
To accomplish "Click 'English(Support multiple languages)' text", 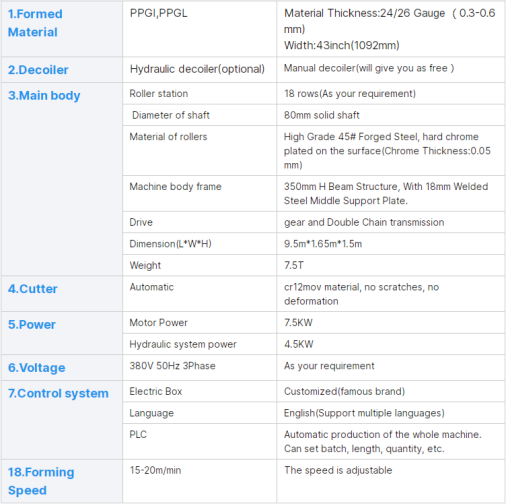I will coord(364,413).
